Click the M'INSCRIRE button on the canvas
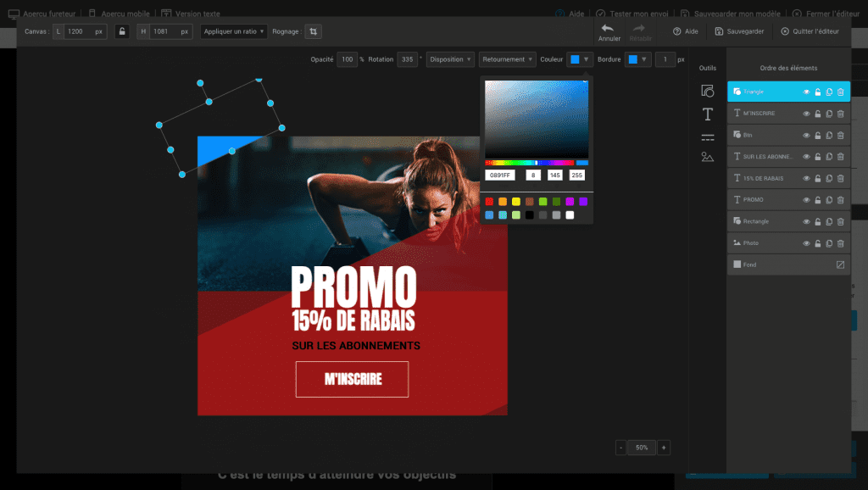 pyautogui.click(x=353, y=379)
